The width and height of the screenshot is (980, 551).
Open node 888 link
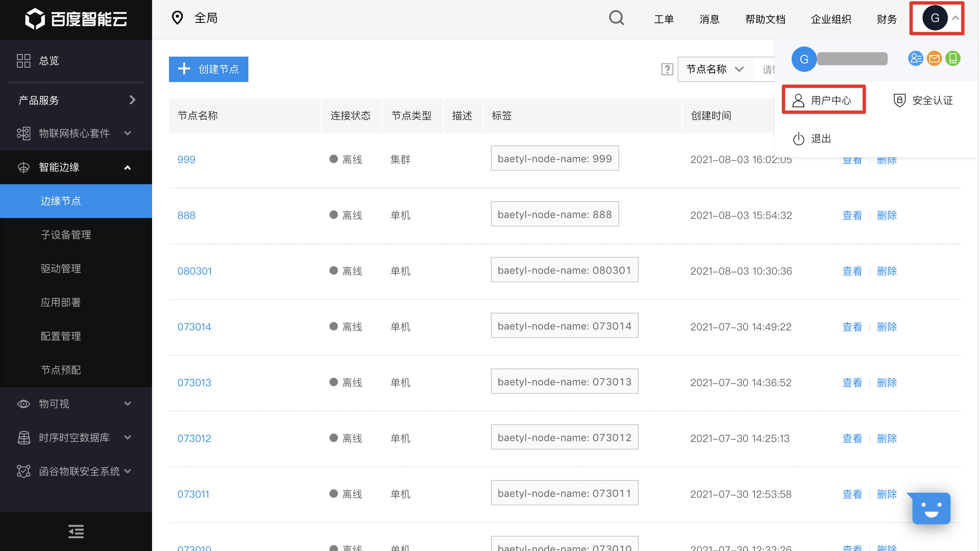click(x=186, y=215)
